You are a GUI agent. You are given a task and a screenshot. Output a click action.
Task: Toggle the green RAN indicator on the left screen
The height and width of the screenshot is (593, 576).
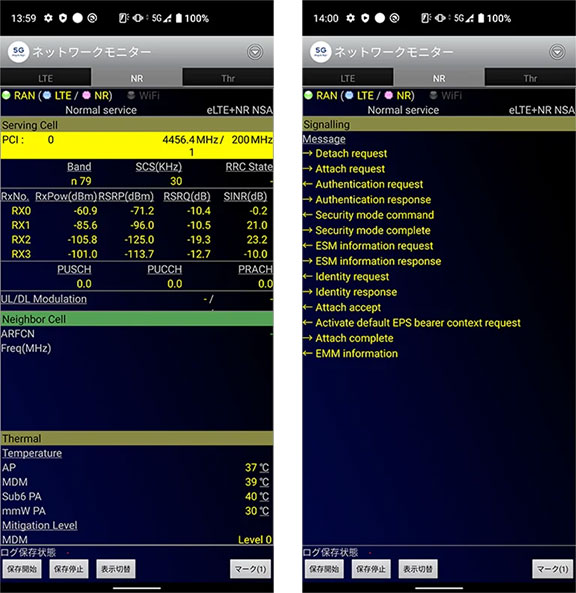pos(6,95)
